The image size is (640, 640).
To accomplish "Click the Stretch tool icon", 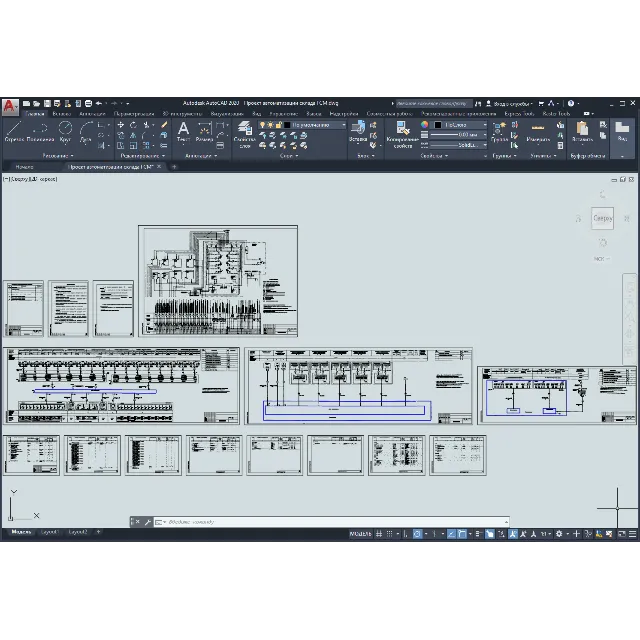I will pos(120,145).
